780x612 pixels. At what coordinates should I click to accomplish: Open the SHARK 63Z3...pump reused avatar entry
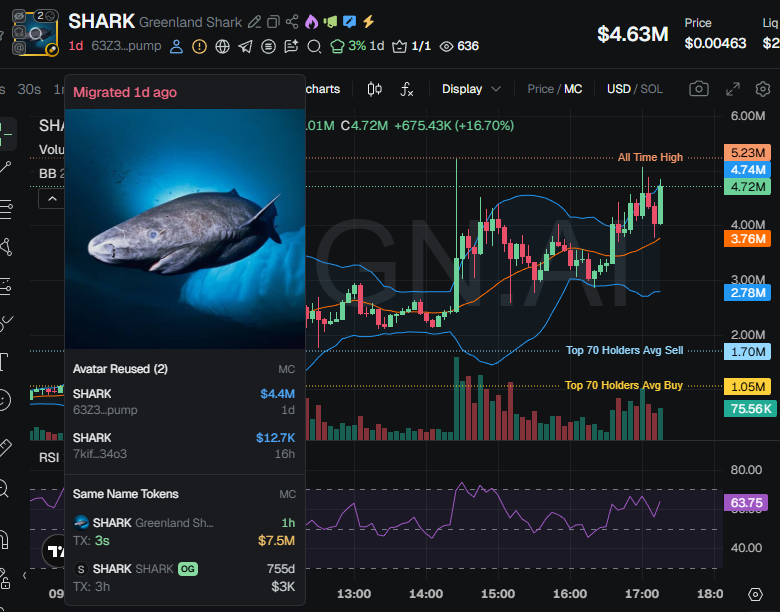[x=184, y=402]
